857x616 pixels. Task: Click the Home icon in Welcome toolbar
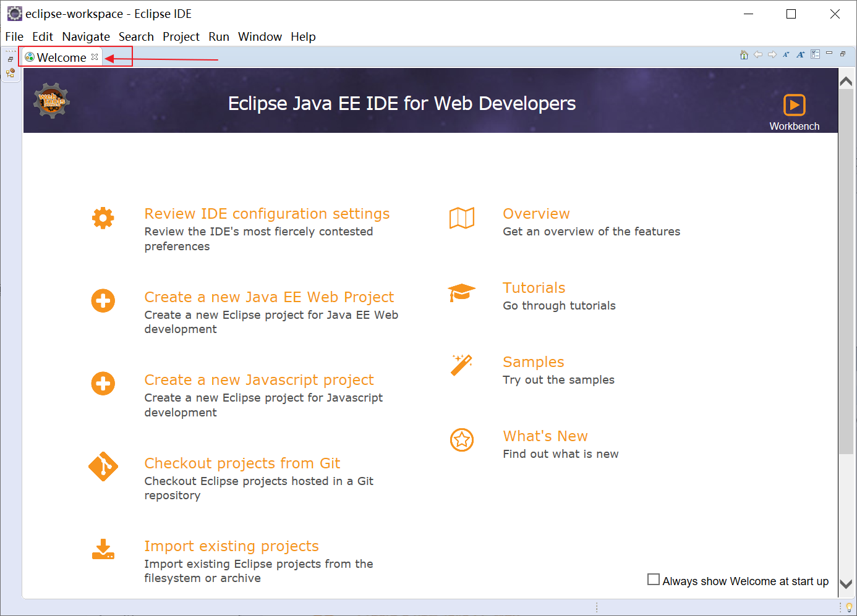click(x=744, y=54)
